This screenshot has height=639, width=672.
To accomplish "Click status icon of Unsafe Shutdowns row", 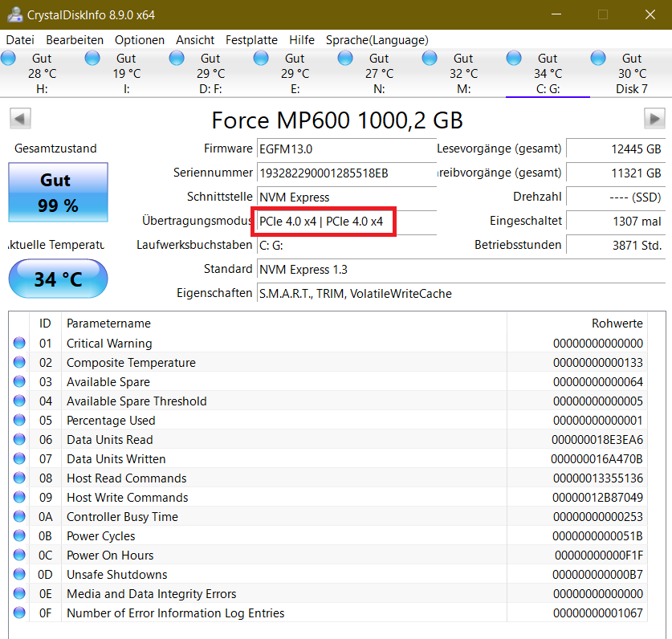I will [x=19, y=574].
